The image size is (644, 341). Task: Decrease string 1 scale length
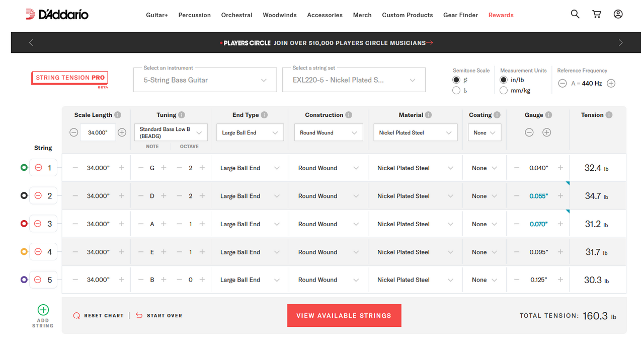tap(75, 168)
